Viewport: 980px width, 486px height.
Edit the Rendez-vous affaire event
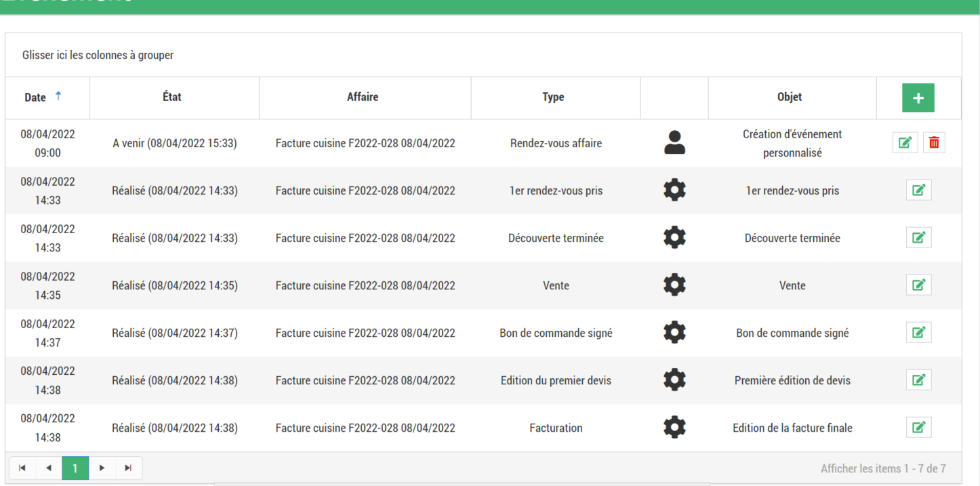(905, 143)
